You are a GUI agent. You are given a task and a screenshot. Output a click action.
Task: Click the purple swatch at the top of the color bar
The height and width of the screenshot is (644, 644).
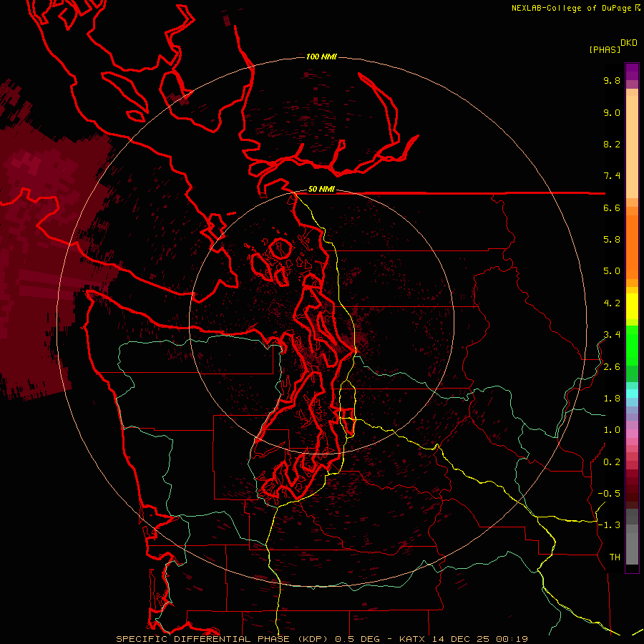[x=632, y=72]
